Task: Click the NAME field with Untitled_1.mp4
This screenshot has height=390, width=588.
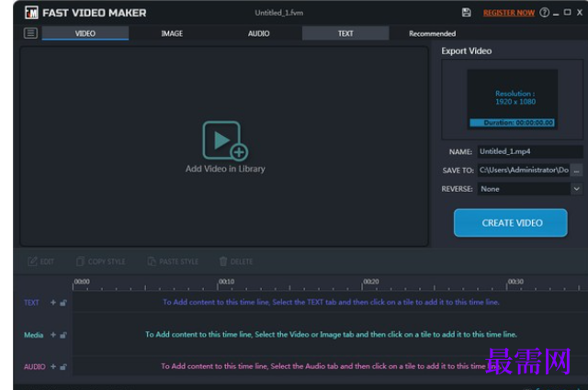Action: click(530, 151)
